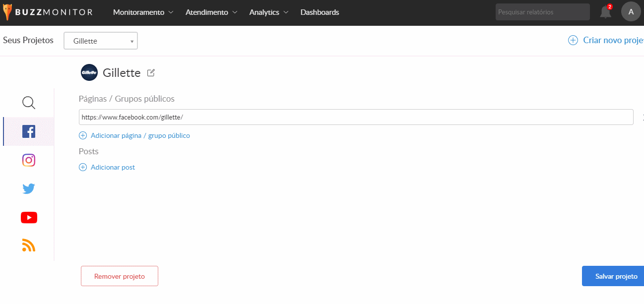644x304 pixels.
Task: Click the Buzzmonitor logo
Action: [48, 12]
